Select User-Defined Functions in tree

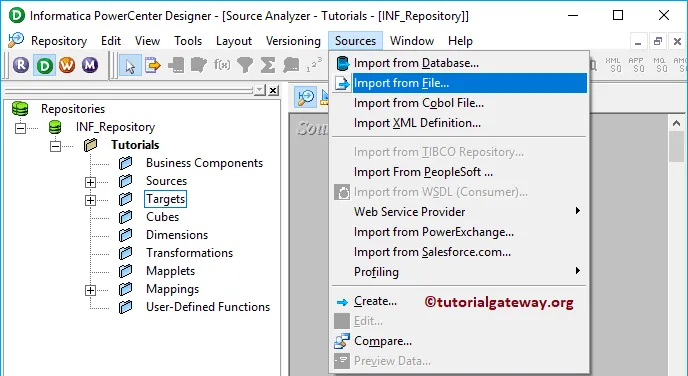(208, 307)
